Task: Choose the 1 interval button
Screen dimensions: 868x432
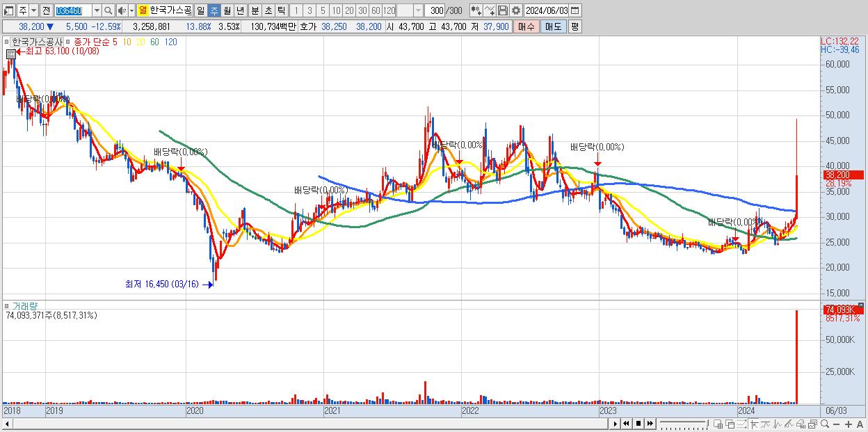Action: (296, 10)
